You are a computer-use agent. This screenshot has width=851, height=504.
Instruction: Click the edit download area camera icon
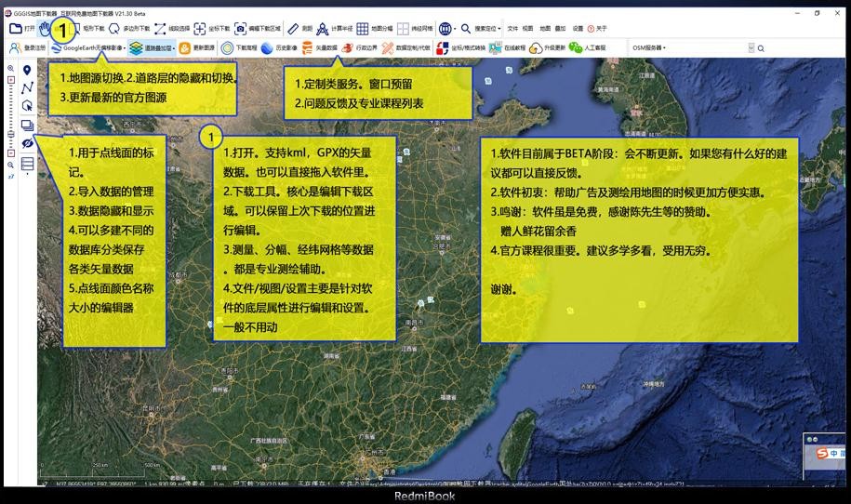(241, 29)
